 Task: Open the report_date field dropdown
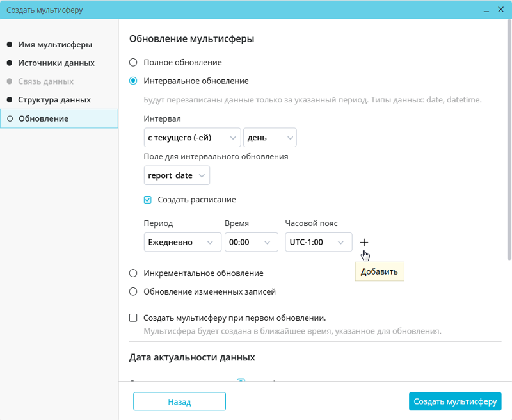tap(177, 175)
